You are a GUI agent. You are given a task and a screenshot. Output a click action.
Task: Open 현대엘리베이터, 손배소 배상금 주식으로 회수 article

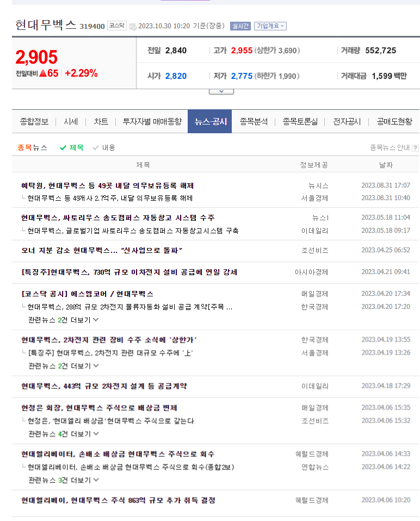tap(118, 454)
